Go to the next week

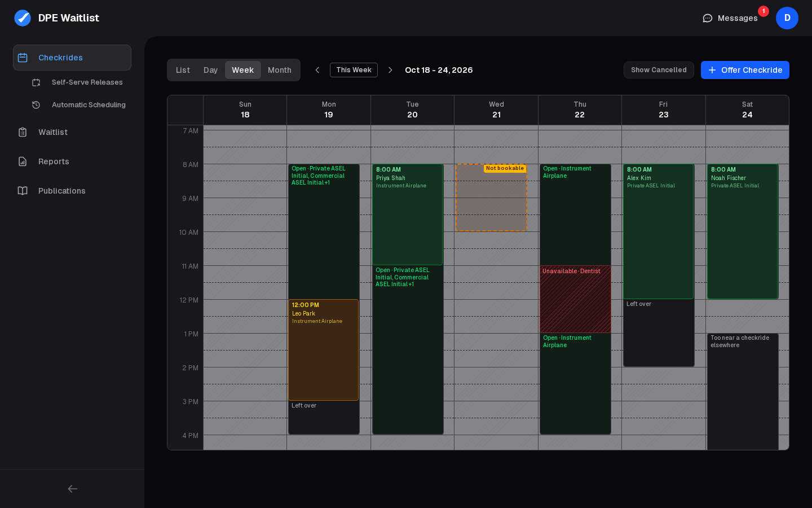(x=390, y=70)
